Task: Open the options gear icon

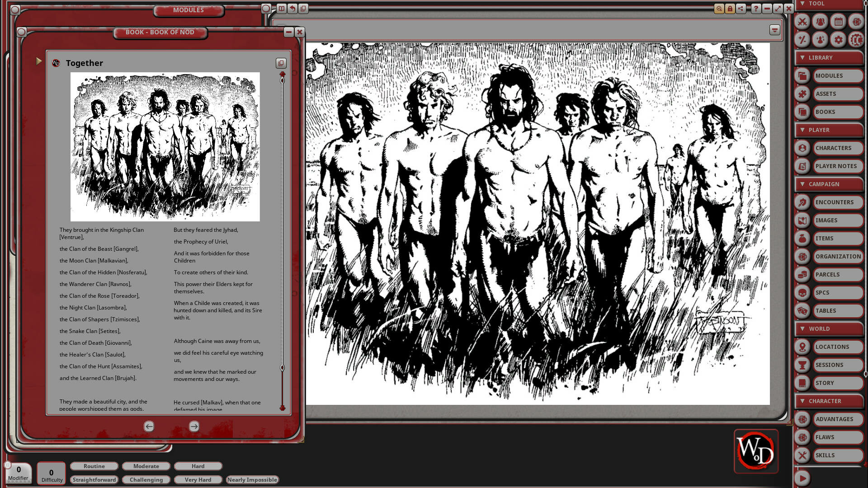Action: click(x=838, y=40)
